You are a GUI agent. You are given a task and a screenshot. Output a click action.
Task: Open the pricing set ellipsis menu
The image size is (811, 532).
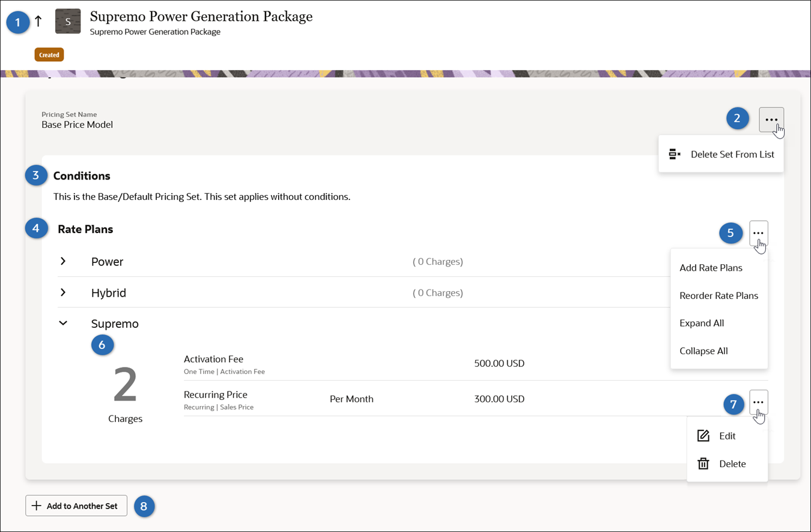pos(771,119)
